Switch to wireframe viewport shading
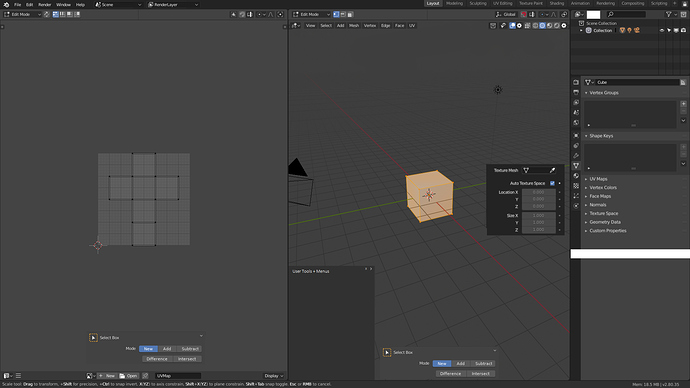This screenshot has height=388, width=690. click(535, 26)
